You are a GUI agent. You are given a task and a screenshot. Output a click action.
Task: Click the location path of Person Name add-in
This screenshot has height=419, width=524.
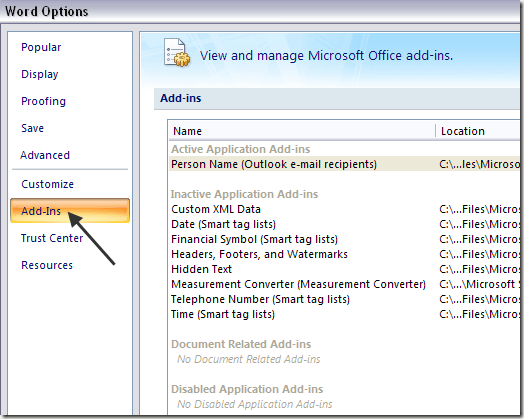tap(480, 164)
